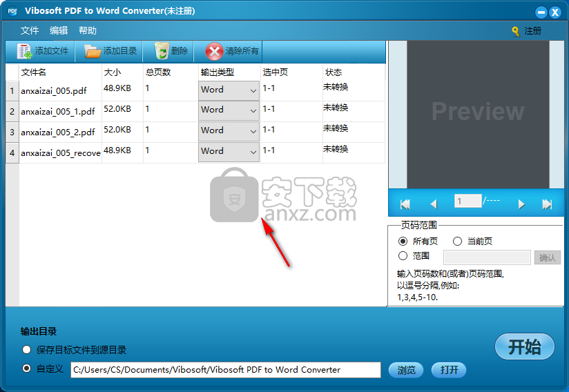Image resolution: width=569 pixels, height=392 pixels.
Task: Jump to last page in preview
Action: click(547, 204)
